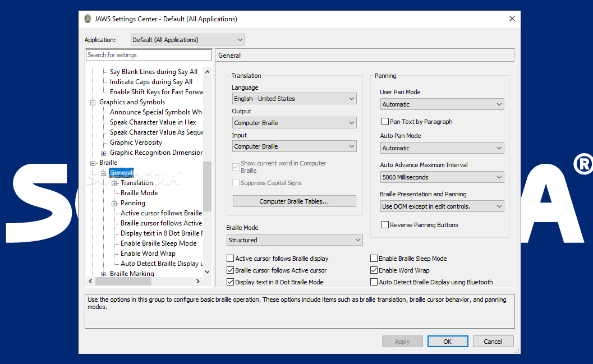Uncheck Braille cursor follows Active cursor

[230, 270]
